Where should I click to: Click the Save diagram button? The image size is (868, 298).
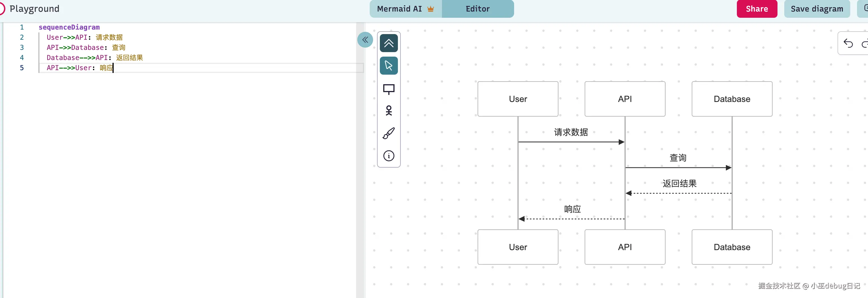point(817,9)
